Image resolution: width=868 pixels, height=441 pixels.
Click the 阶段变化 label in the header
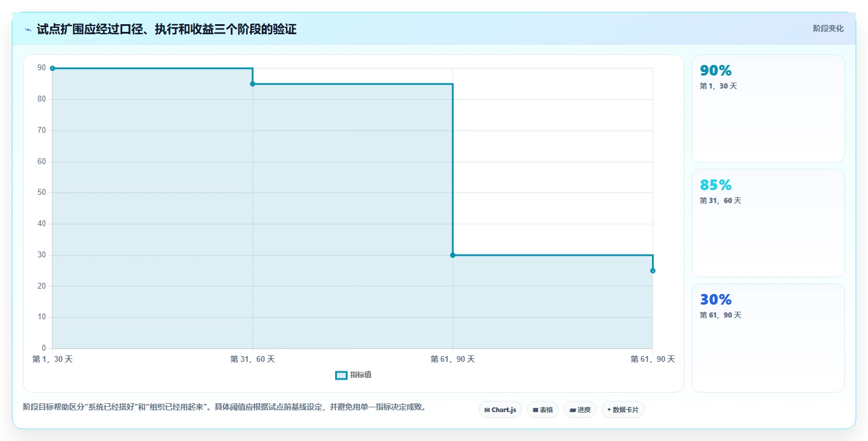coord(828,28)
